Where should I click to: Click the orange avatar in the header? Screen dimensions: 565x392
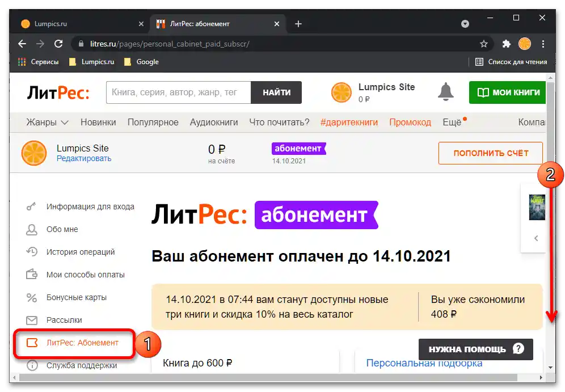coord(341,92)
